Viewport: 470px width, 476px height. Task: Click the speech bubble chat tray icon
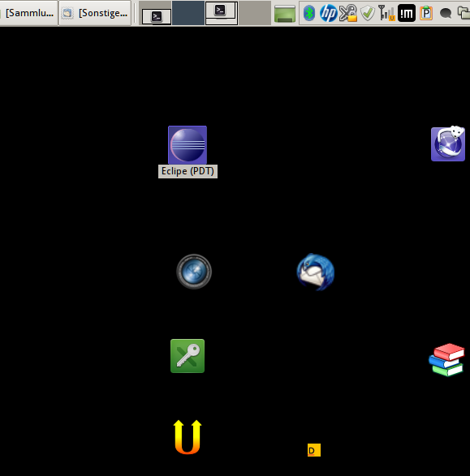pos(446,13)
